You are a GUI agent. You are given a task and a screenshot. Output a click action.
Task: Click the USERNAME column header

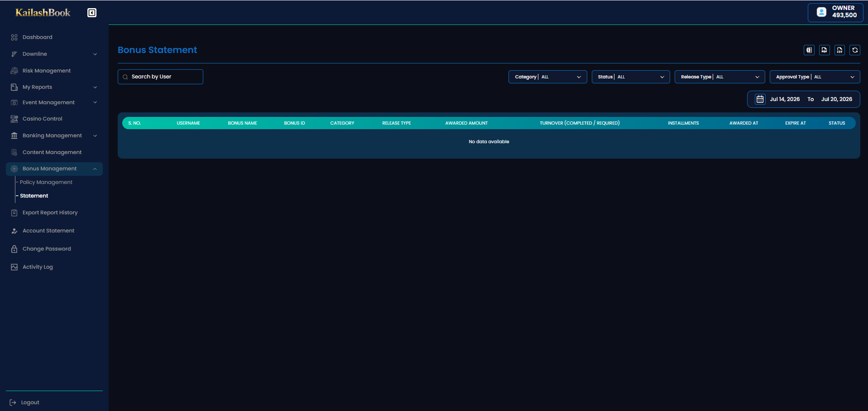[x=188, y=123]
